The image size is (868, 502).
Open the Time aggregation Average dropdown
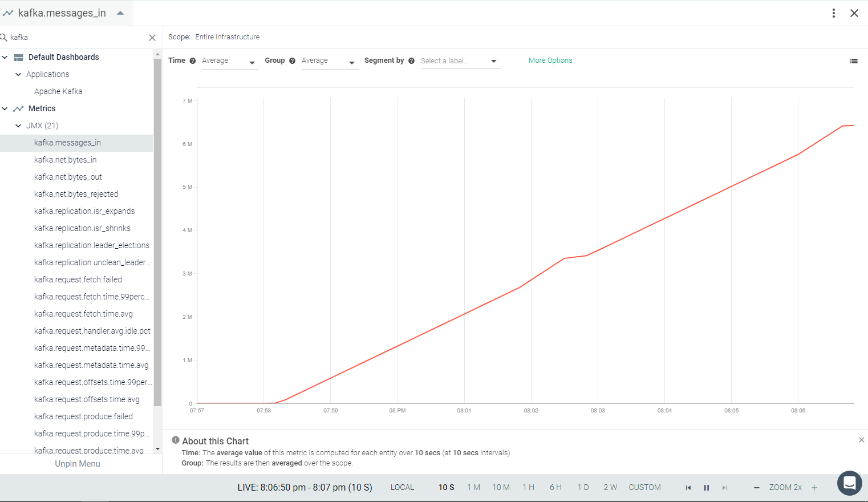pyautogui.click(x=229, y=61)
